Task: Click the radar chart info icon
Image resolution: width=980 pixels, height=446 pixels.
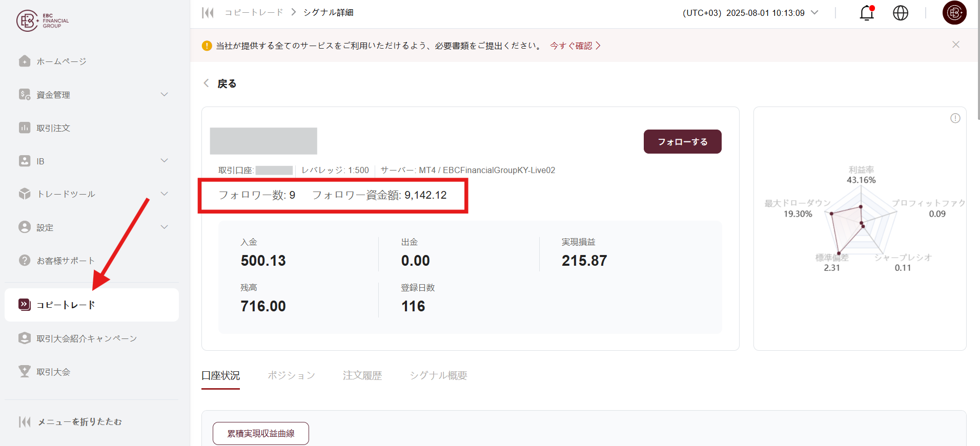Action: (955, 118)
